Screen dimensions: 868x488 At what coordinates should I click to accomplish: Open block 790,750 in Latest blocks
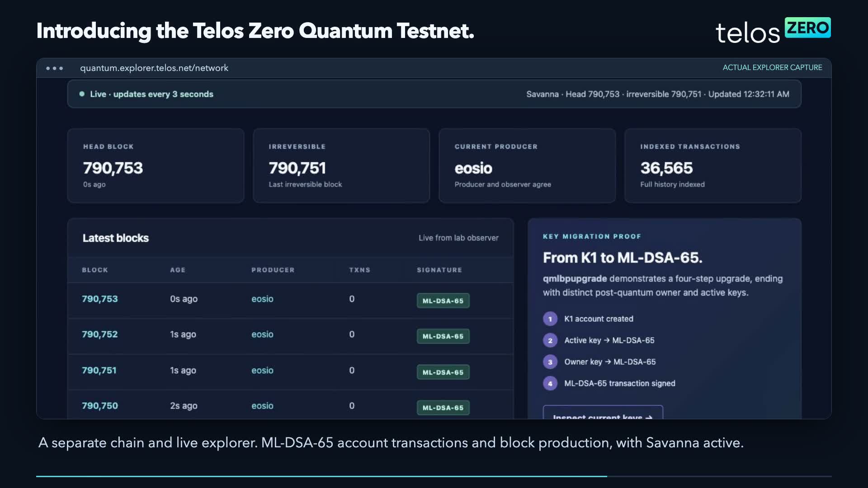pyautogui.click(x=99, y=406)
